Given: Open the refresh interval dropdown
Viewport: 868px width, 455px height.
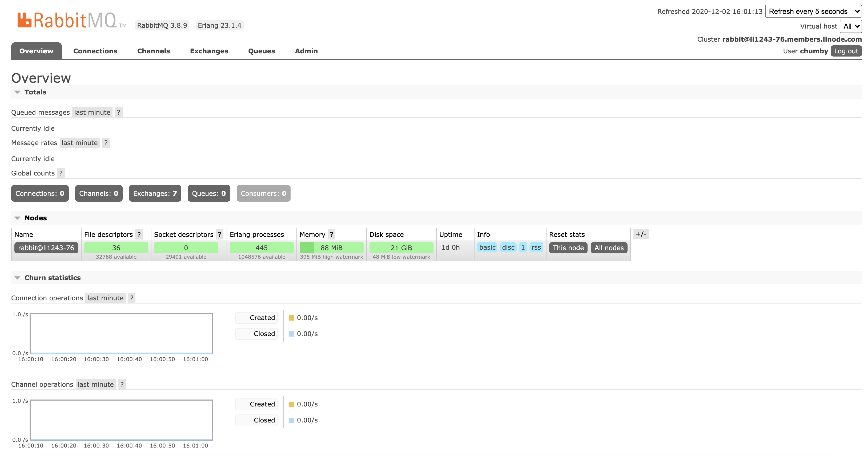Looking at the screenshot, I should point(813,11).
